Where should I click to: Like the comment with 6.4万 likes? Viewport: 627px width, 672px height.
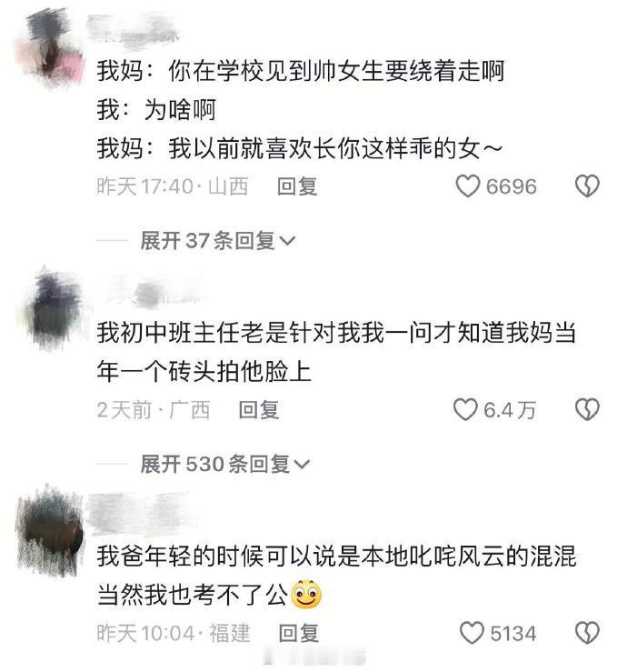[465, 410]
